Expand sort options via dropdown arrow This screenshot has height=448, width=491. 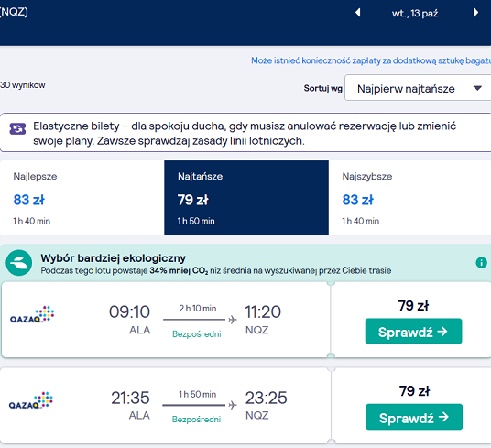point(477,88)
